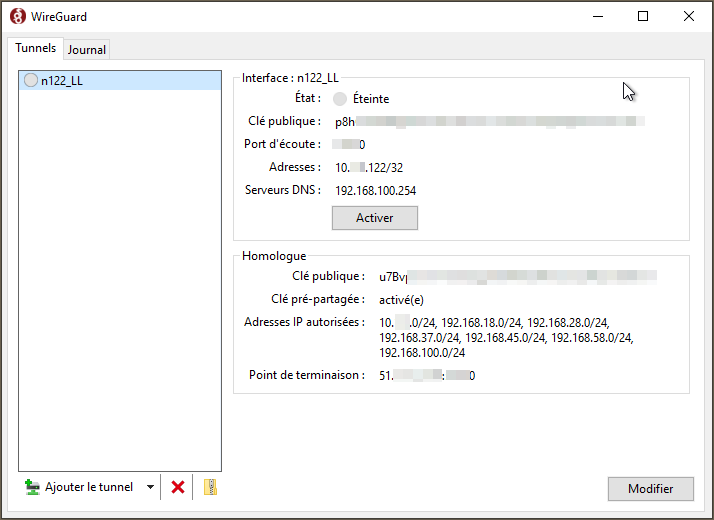Click the grey status icon beside n122_LL
Viewport: 714px width, 520px height.
point(31,80)
